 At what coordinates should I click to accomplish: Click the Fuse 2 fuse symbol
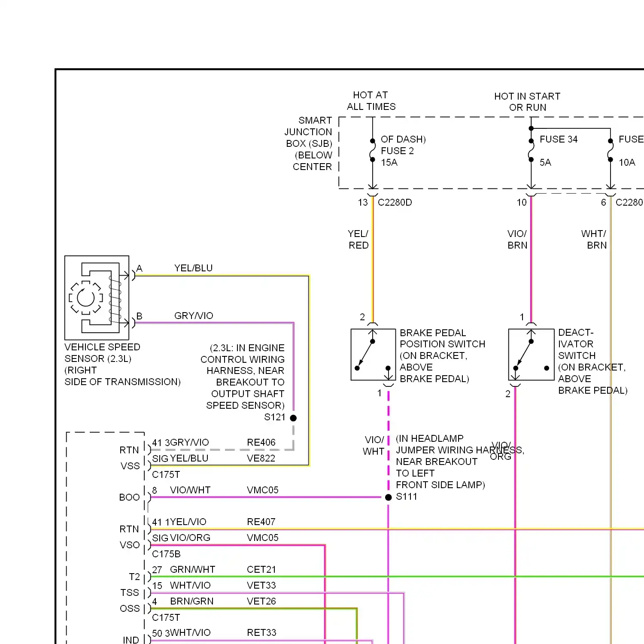click(373, 150)
